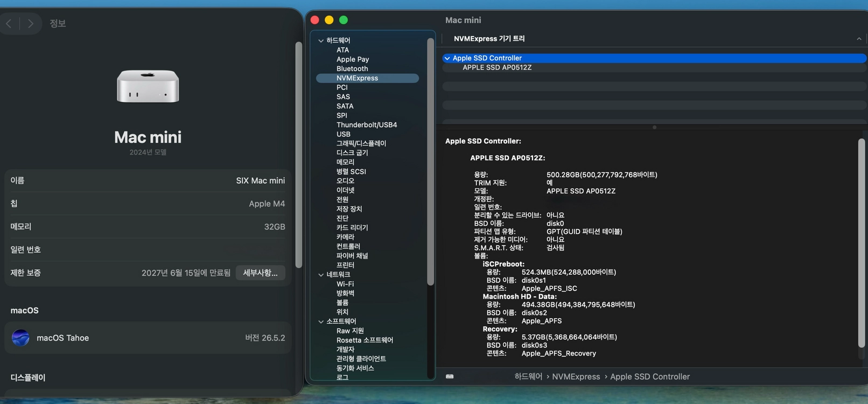The width and height of the screenshot is (868, 404).
Task: Click the computer icon in the path bar
Action: tap(450, 377)
